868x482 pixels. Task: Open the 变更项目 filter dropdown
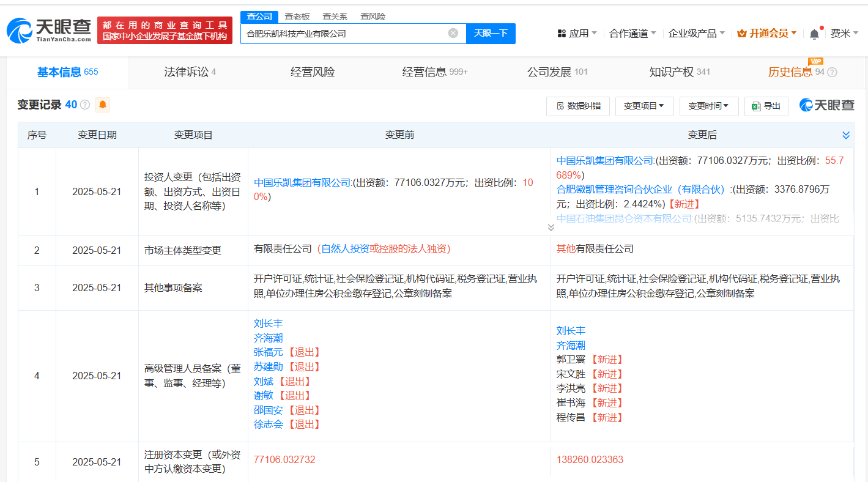644,106
